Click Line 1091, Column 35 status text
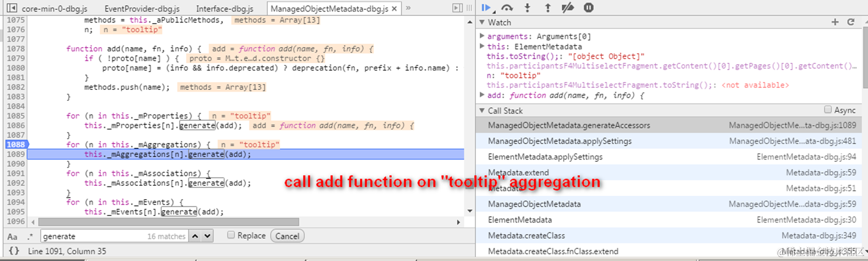This screenshot has width=868, height=261. pos(67,251)
